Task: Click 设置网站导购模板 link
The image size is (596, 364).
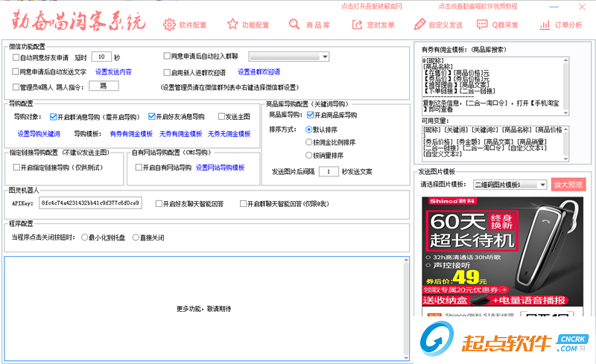Action: point(220,167)
